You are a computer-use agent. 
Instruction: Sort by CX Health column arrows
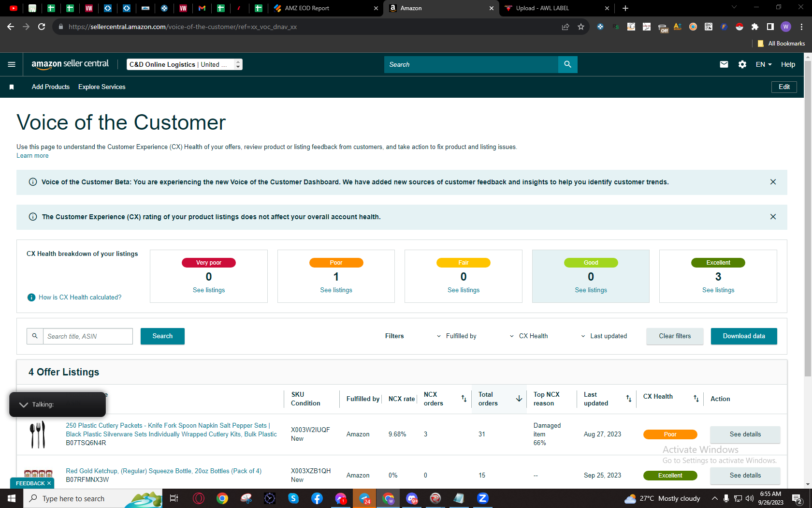point(696,399)
